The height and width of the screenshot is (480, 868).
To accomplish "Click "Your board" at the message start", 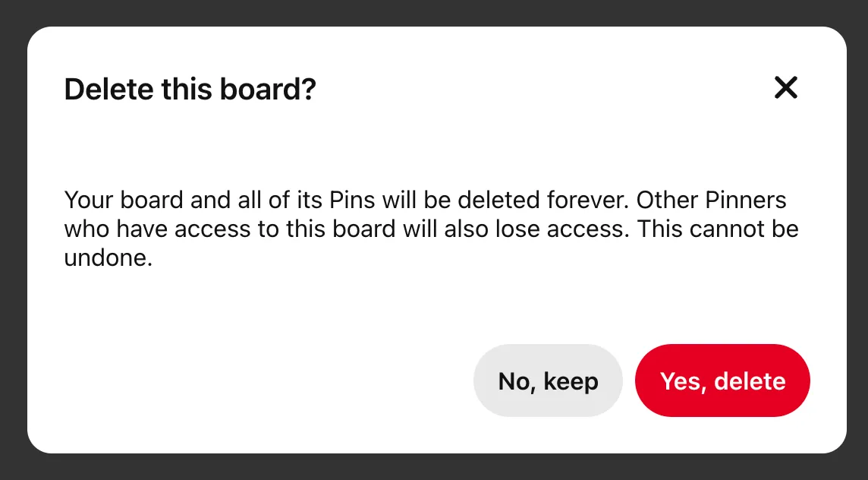I will pos(124,201).
